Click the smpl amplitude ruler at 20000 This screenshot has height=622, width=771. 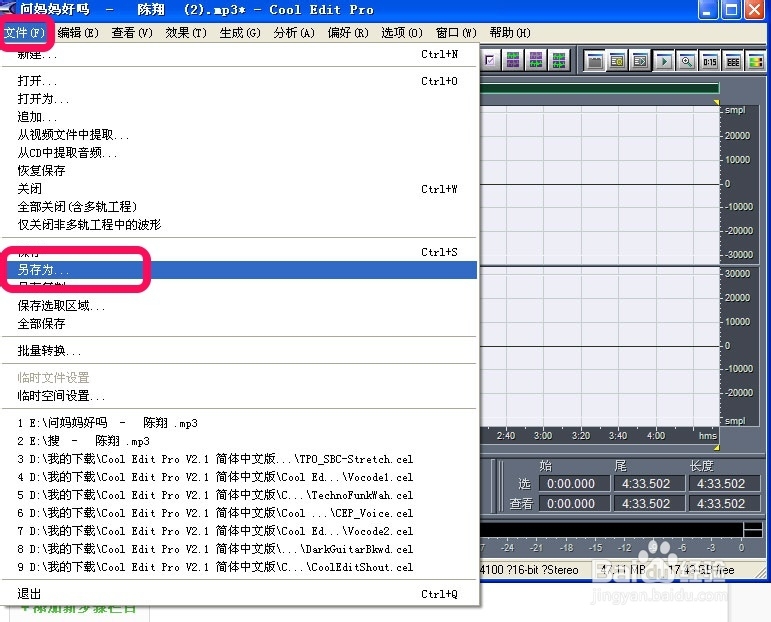coord(737,136)
